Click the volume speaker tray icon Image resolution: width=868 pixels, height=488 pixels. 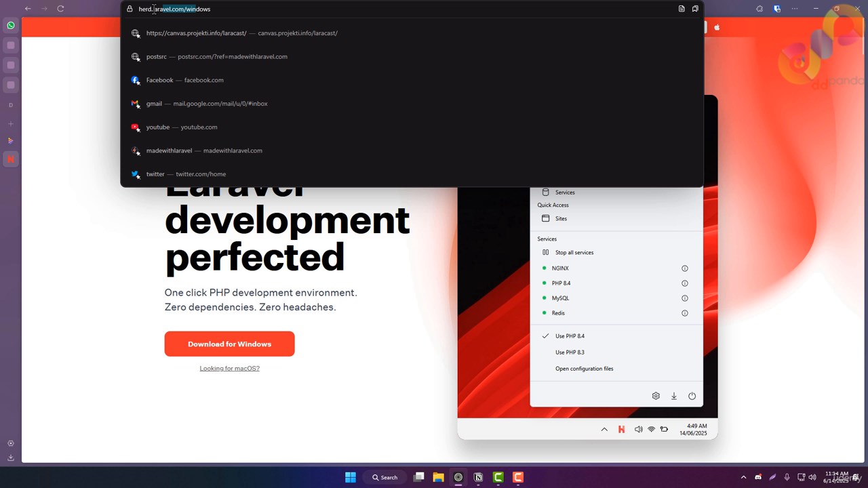(x=812, y=477)
